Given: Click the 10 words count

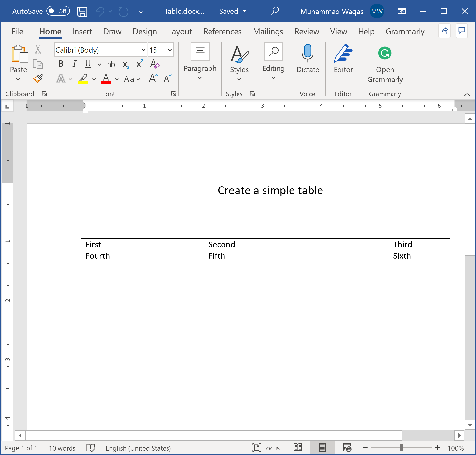Looking at the screenshot, I should click(62, 448).
